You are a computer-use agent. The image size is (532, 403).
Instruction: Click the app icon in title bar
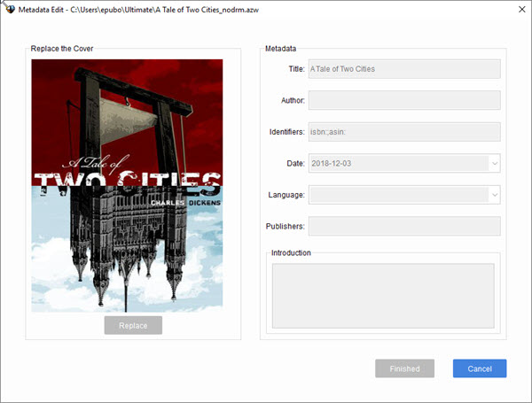[10, 10]
